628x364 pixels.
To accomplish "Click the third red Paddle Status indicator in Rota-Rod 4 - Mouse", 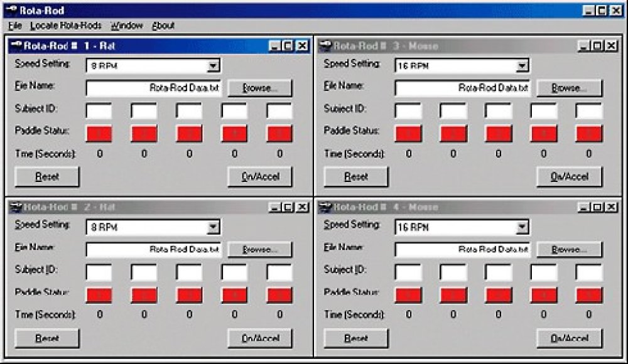I will (x=498, y=295).
